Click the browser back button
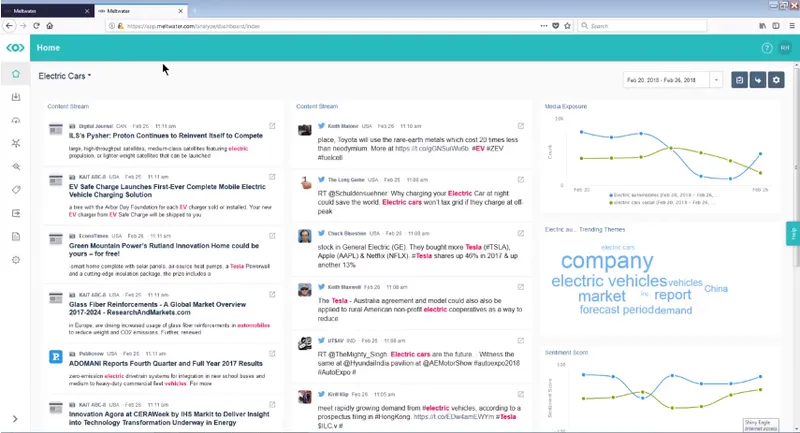Screen dimensions: 800x433 [9, 26]
